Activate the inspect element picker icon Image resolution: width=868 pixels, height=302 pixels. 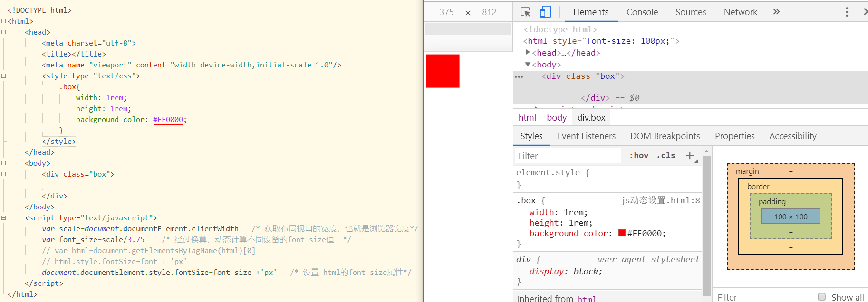pyautogui.click(x=525, y=12)
